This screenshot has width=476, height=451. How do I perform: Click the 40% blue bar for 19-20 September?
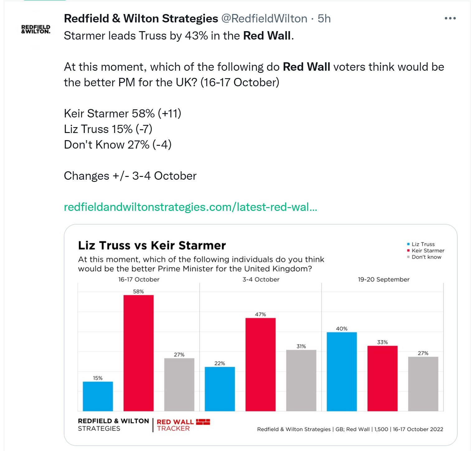[x=342, y=372]
